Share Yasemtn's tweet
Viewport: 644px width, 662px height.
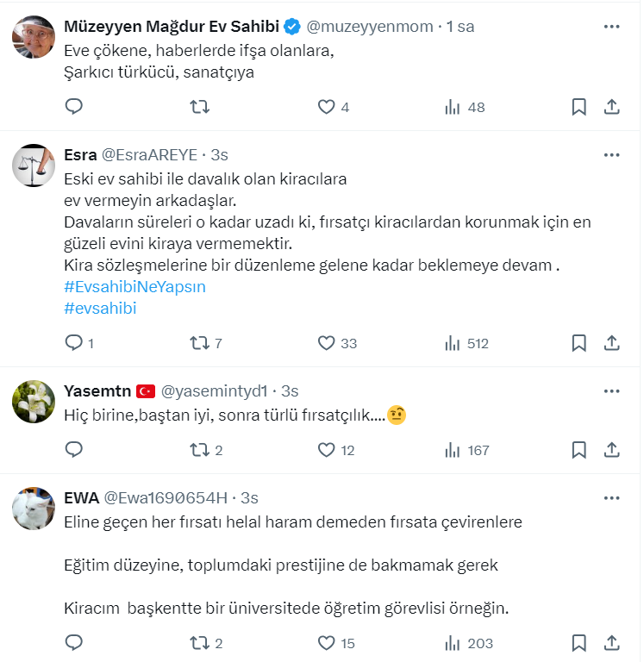coord(611,450)
